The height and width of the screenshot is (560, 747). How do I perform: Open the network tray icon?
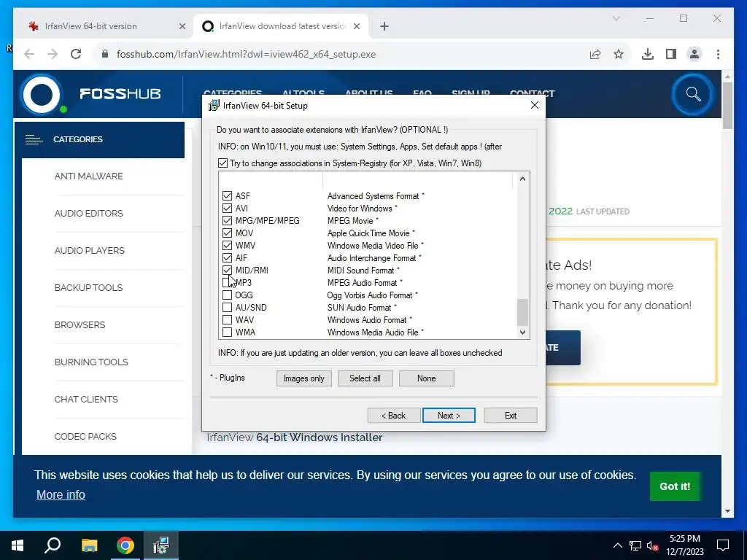[635, 545]
